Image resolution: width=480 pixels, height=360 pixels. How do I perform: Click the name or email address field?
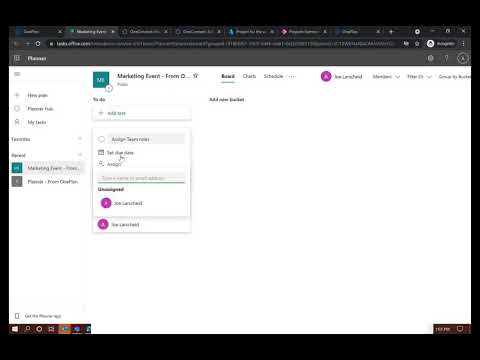pyautogui.click(x=141, y=178)
